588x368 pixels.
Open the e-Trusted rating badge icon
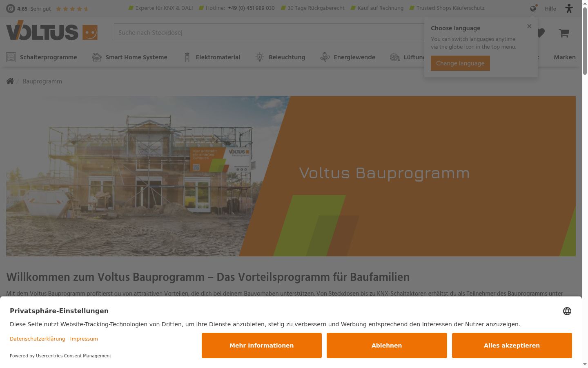point(11,8)
